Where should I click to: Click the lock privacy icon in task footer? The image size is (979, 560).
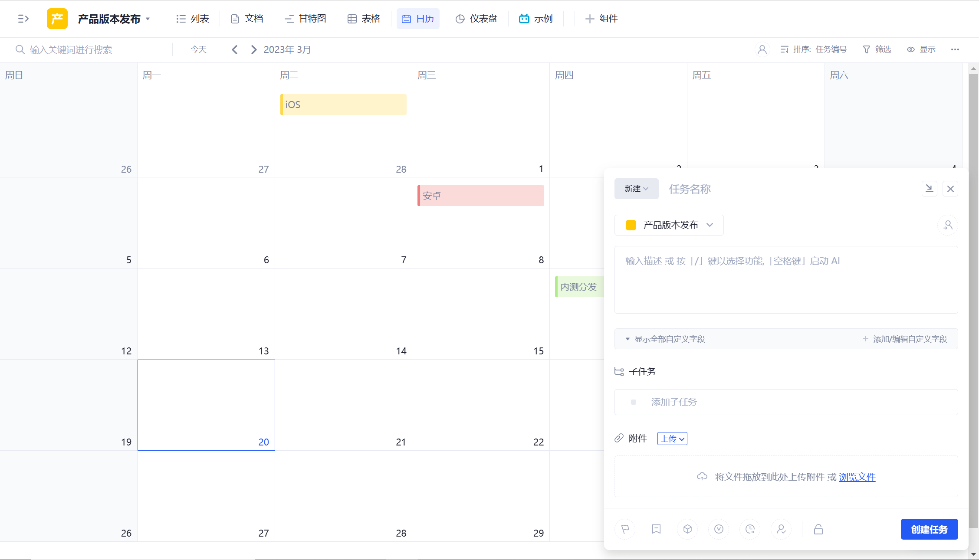point(818,529)
